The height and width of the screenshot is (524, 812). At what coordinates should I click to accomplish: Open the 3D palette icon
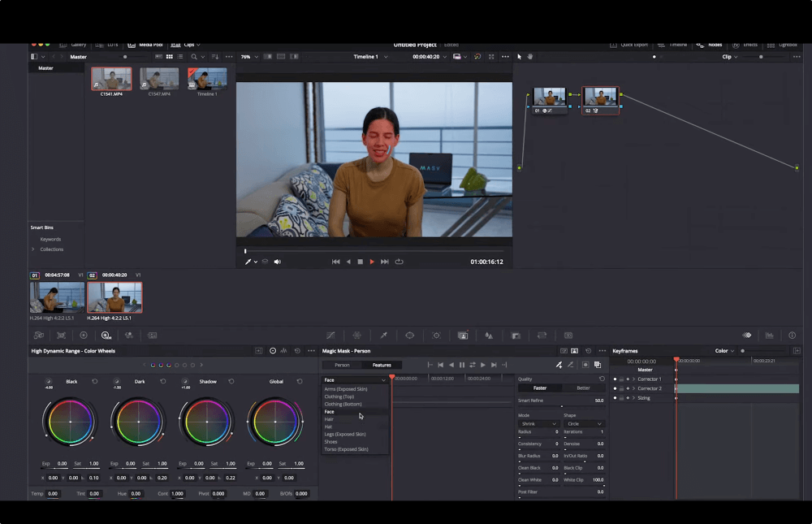click(x=568, y=336)
